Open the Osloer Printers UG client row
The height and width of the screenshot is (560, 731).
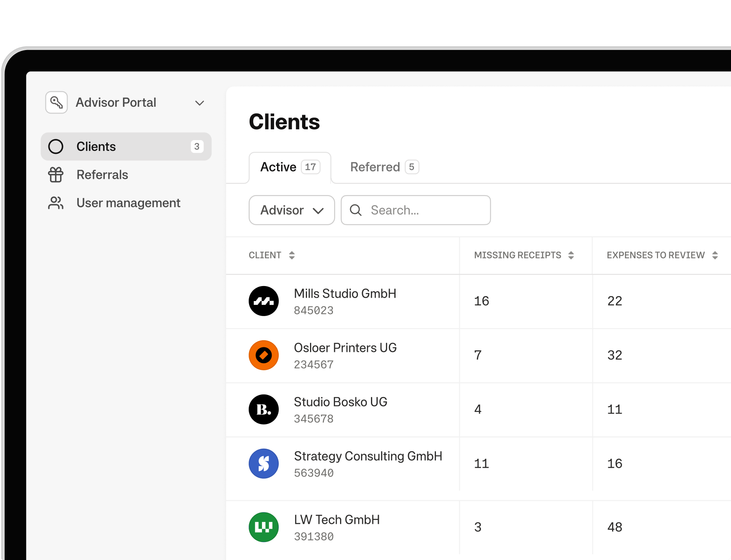pyautogui.click(x=345, y=348)
